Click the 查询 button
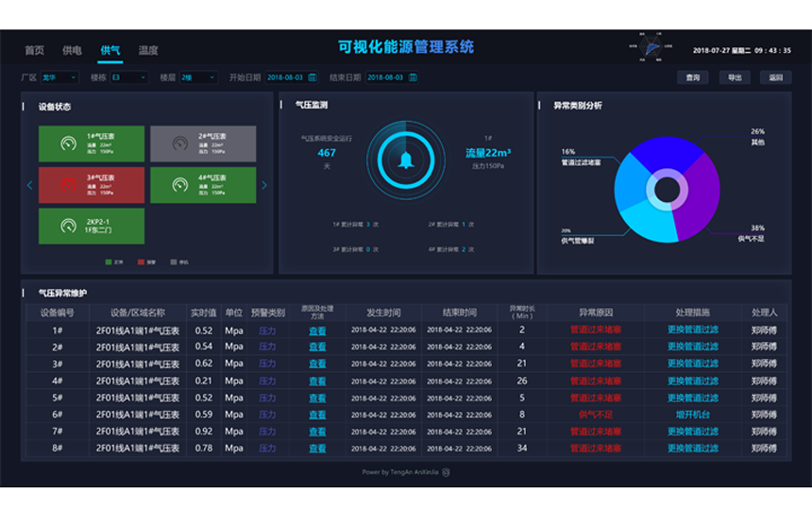812x508 pixels. (x=693, y=77)
